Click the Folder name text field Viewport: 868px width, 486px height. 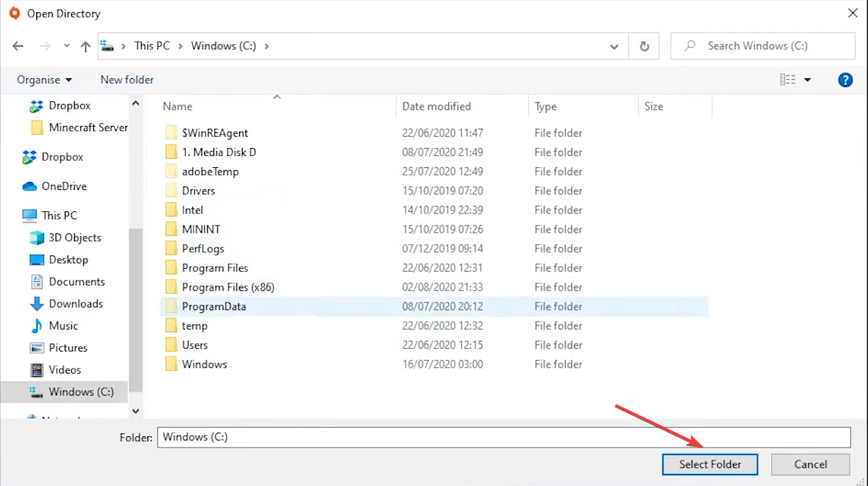click(x=504, y=437)
